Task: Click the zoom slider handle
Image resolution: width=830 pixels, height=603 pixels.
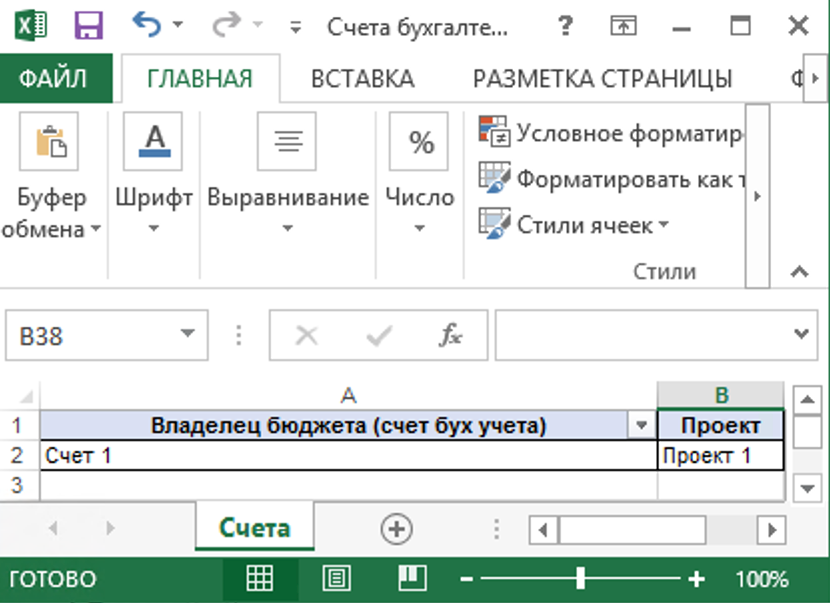Action: (581, 579)
